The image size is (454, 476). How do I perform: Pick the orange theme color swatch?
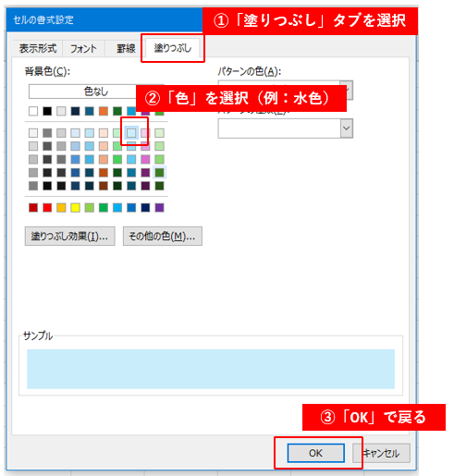(x=104, y=111)
